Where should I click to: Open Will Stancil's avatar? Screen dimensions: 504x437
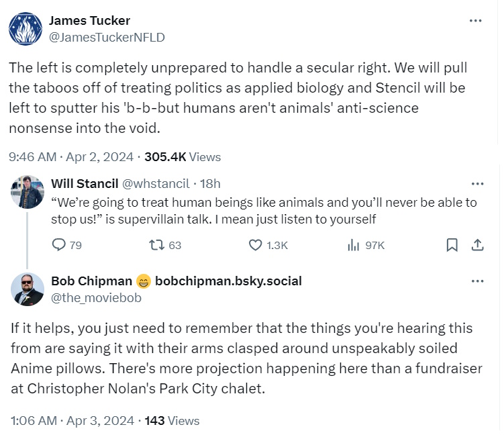28,192
